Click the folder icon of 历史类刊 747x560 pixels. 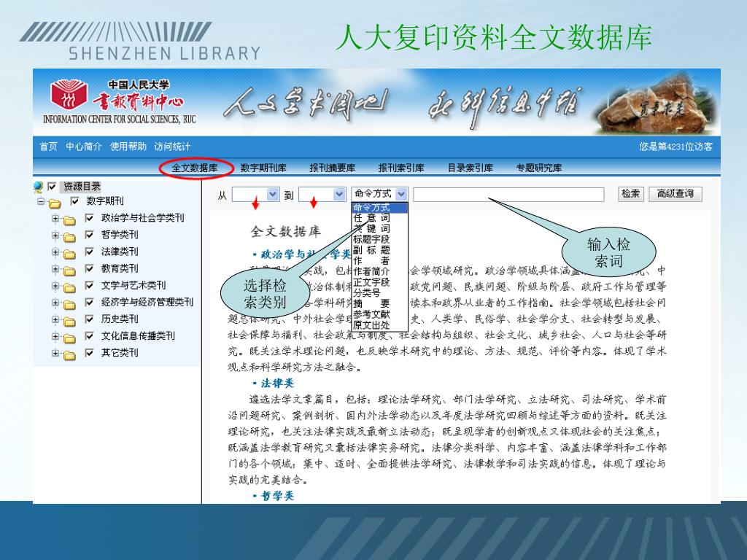coord(70,322)
